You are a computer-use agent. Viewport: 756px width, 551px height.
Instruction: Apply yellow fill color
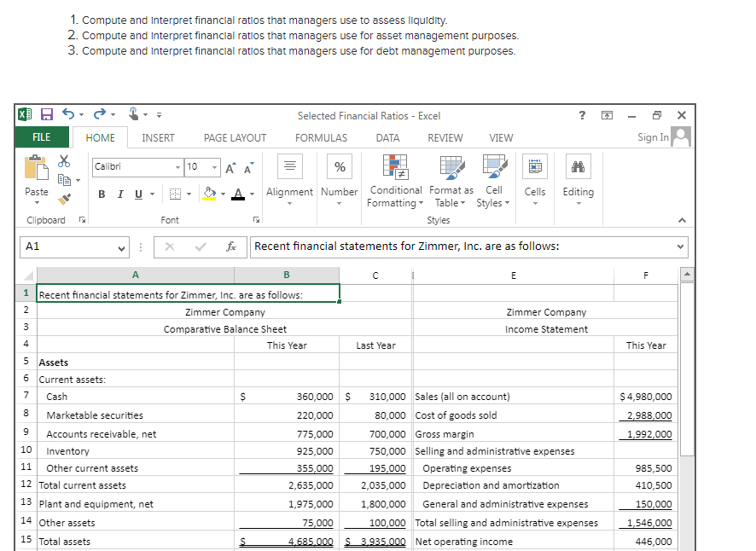tap(209, 194)
